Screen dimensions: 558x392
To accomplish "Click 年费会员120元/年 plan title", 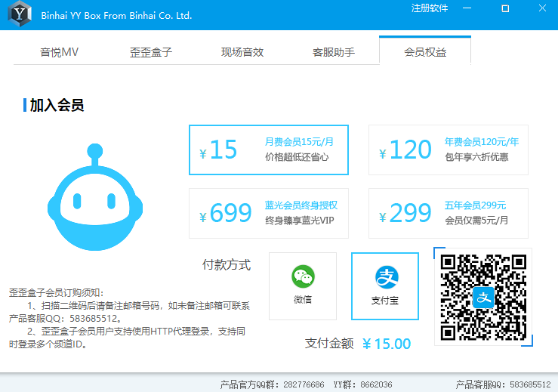I will pos(482,142).
